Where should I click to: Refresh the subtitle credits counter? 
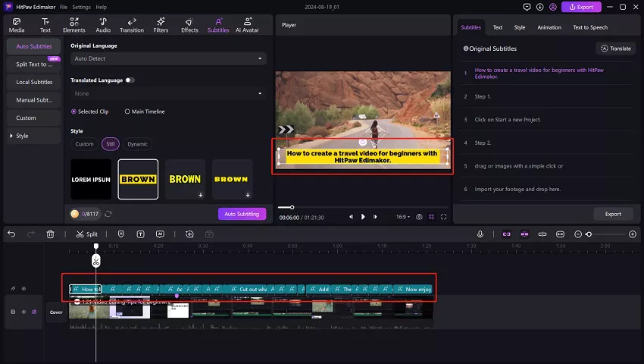tap(108, 214)
